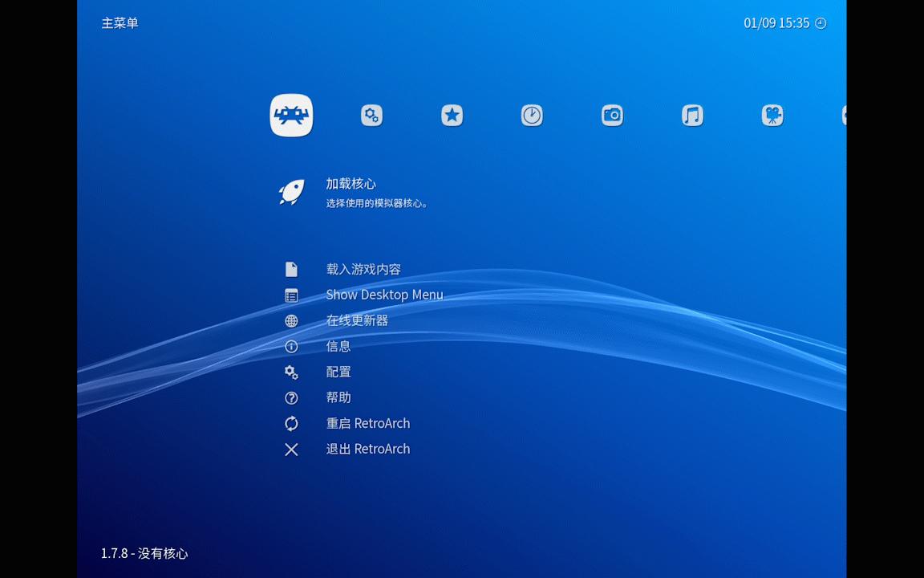Open the history clock icon
924x578 pixels.
click(x=532, y=115)
